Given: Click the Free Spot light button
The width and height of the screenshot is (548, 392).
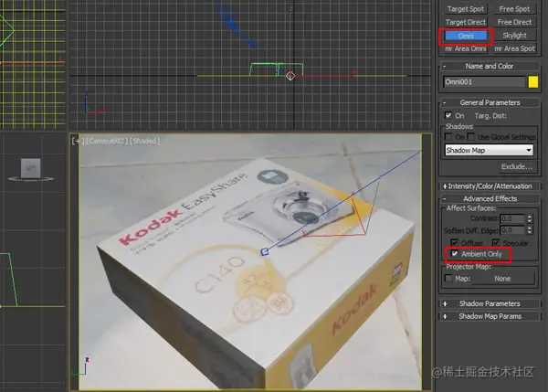Looking at the screenshot, I should (x=514, y=9).
